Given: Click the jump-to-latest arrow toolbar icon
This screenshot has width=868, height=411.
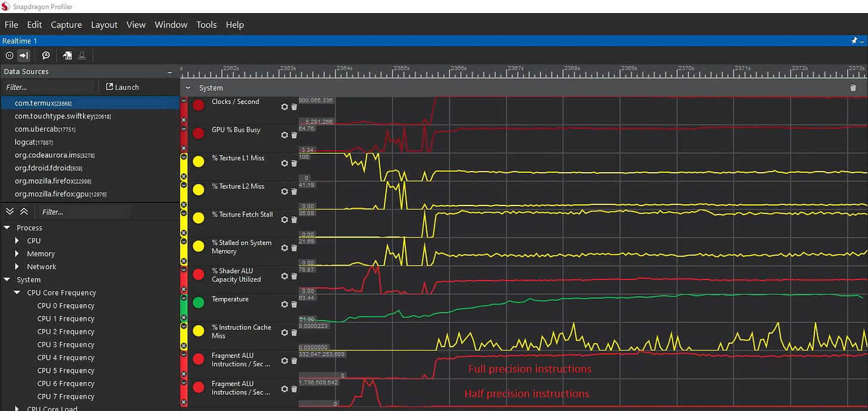Looking at the screenshot, I should (x=23, y=55).
